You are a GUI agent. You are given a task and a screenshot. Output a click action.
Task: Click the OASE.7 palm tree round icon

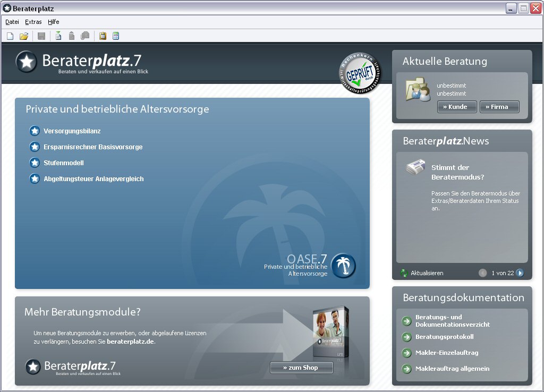[x=344, y=266]
